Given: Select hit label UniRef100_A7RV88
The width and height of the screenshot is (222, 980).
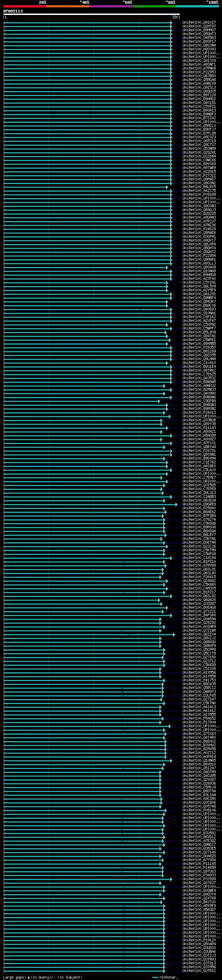Looking at the screenshot, I should 199,566.
